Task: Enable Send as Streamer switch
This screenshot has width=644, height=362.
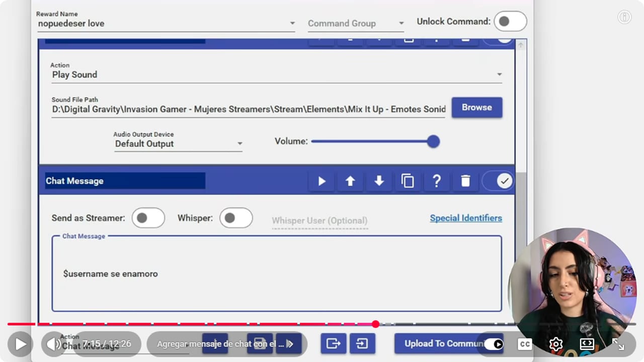Action: [148, 218]
